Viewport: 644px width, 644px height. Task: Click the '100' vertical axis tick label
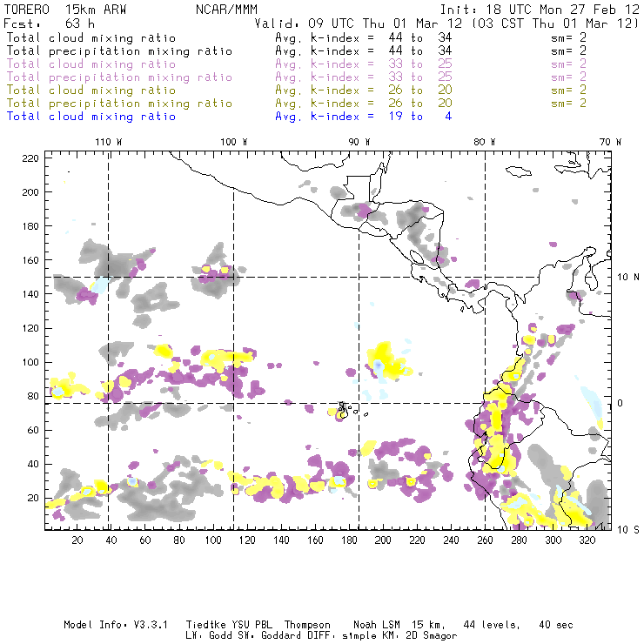pyautogui.click(x=30, y=362)
